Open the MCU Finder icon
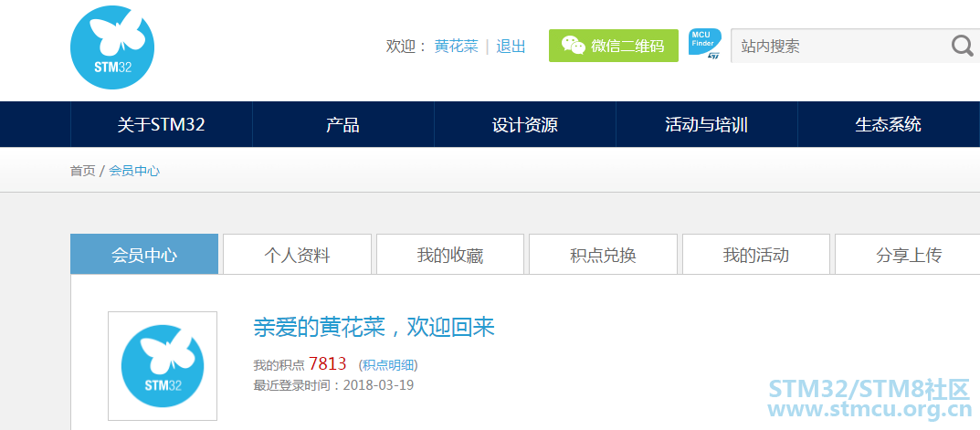The width and height of the screenshot is (980, 430). click(x=705, y=45)
